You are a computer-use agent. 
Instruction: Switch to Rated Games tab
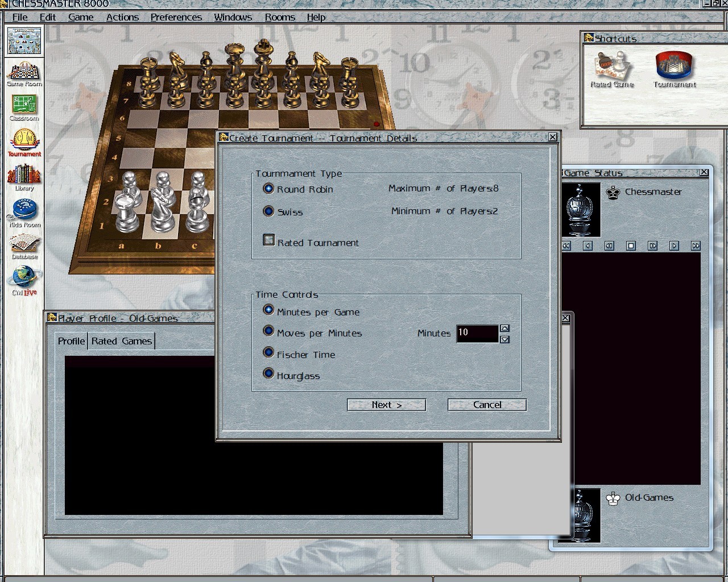click(122, 341)
